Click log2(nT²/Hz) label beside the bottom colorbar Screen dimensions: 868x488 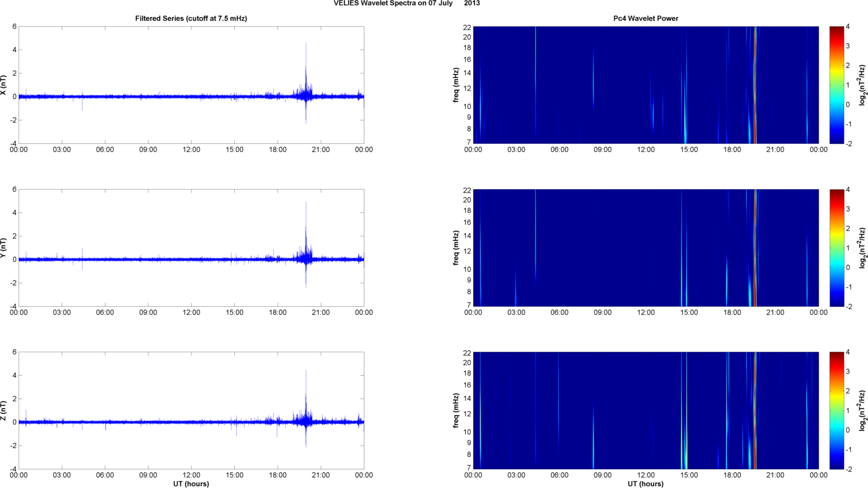tap(862, 411)
